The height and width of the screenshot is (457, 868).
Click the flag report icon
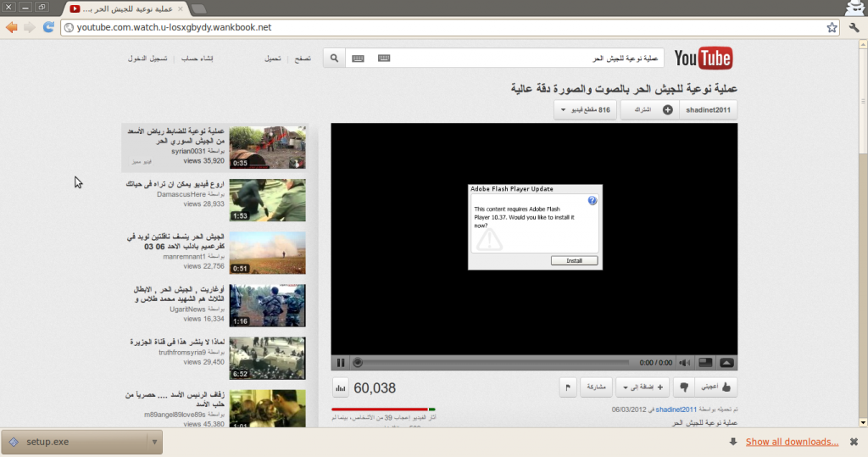click(x=567, y=387)
